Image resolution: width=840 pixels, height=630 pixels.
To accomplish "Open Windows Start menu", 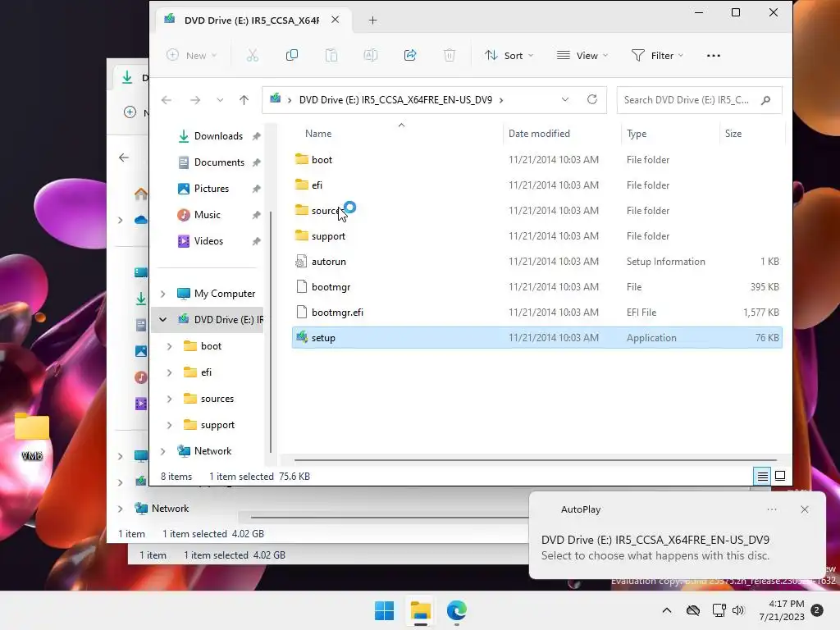I will [385, 610].
